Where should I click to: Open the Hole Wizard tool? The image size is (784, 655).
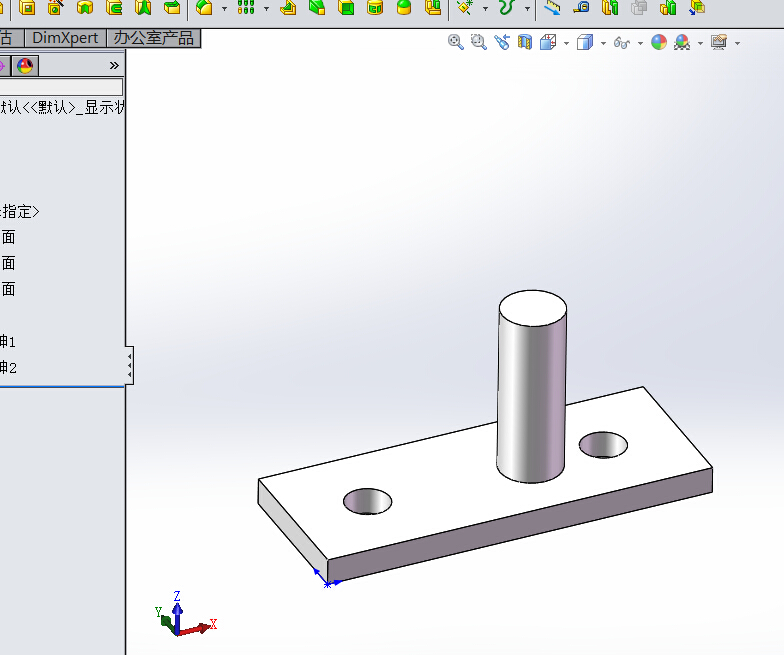[x=56, y=8]
